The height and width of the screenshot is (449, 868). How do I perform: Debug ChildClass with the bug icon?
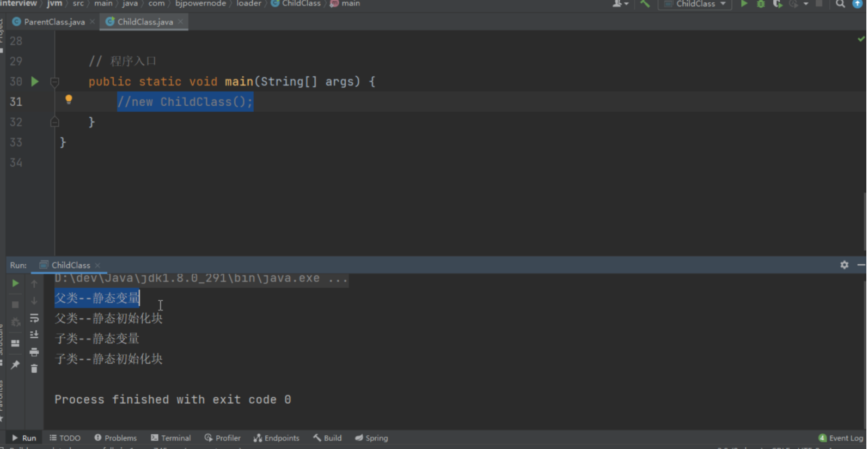pos(761,4)
